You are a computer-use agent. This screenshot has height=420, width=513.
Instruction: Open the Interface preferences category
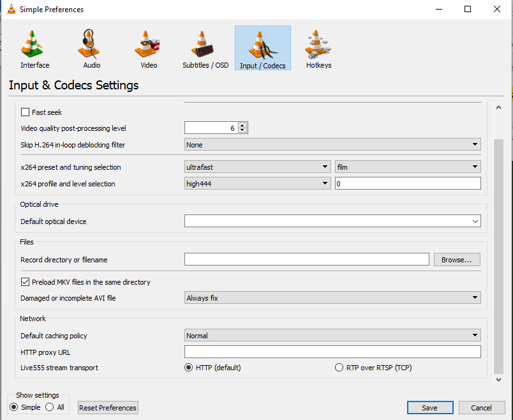[x=34, y=49]
